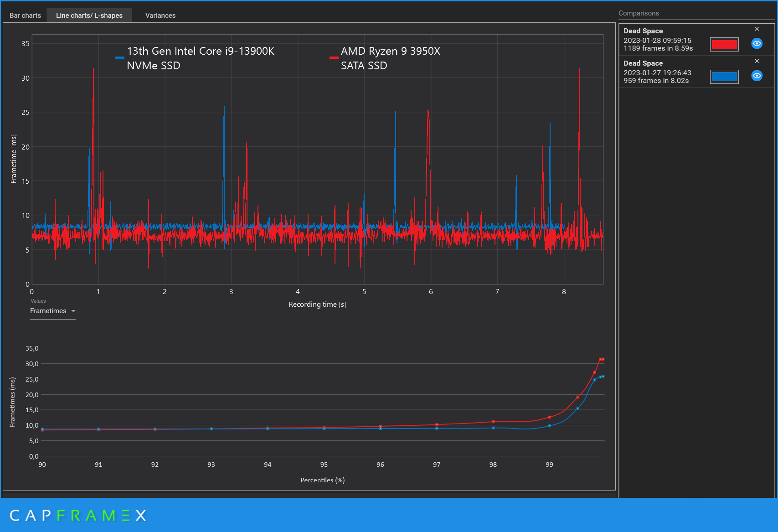Screen dimensions: 778x532
Task: Click the 13th Gen Intel Core i9-13900K legend
Action: tap(195, 58)
